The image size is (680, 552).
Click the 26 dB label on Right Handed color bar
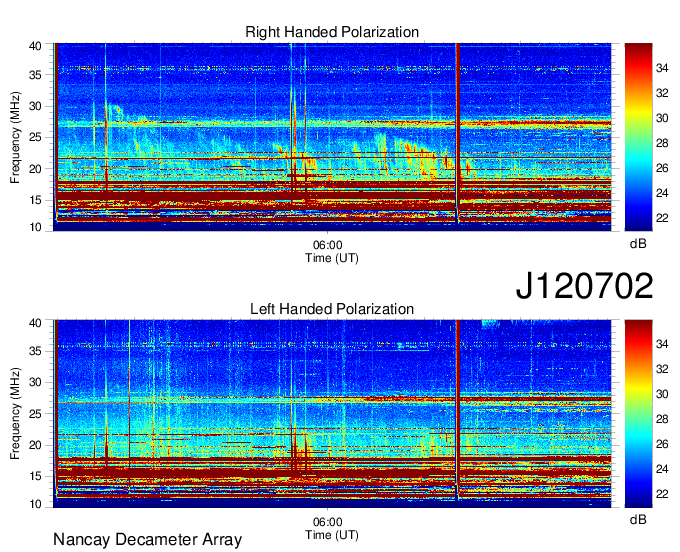(662, 168)
